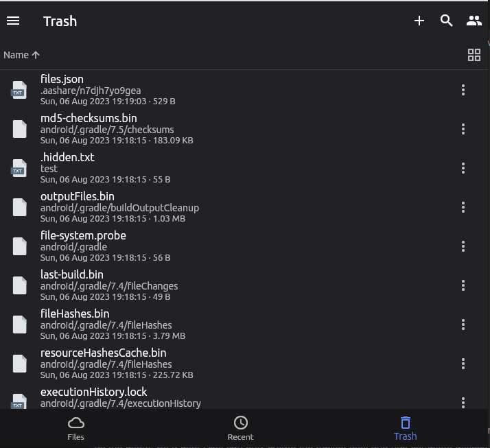This screenshot has height=448, width=490.
Task: Click the 3.79 MB date and size line
Action: (x=113, y=336)
